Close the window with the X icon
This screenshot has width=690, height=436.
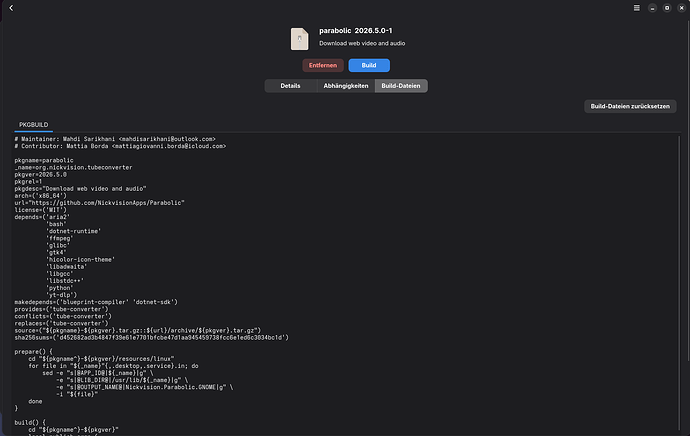(x=681, y=8)
